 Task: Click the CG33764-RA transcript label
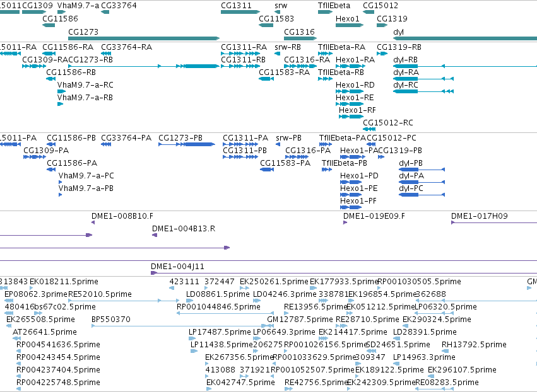tap(126, 47)
